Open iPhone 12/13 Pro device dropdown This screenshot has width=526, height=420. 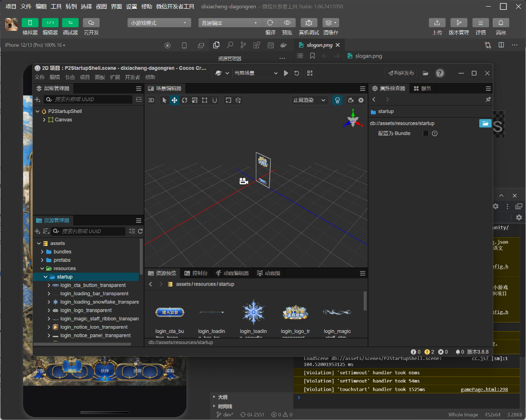click(x=35, y=45)
